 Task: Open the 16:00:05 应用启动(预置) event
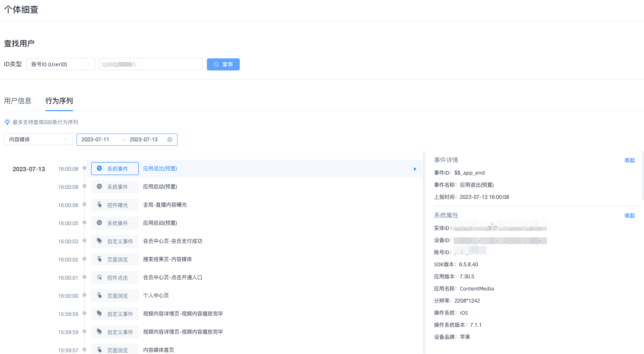(160, 223)
